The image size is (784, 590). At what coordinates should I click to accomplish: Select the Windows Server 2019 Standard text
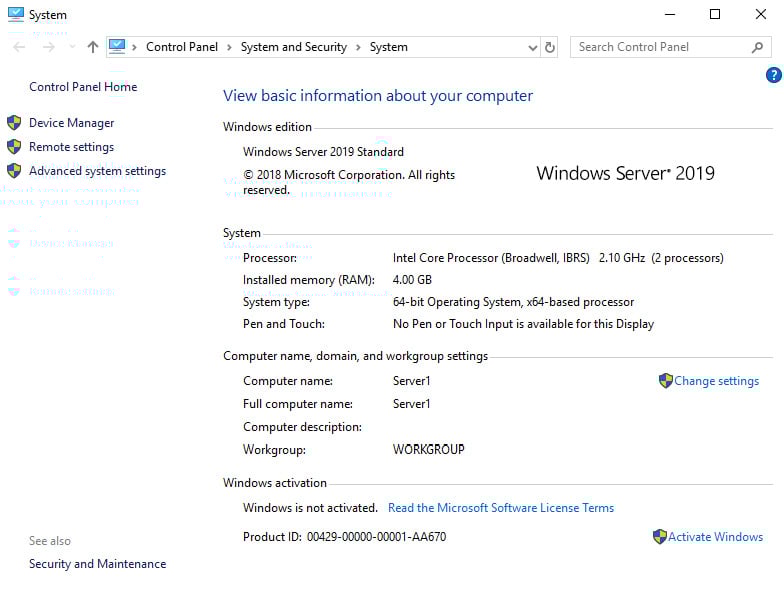click(x=323, y=152)
